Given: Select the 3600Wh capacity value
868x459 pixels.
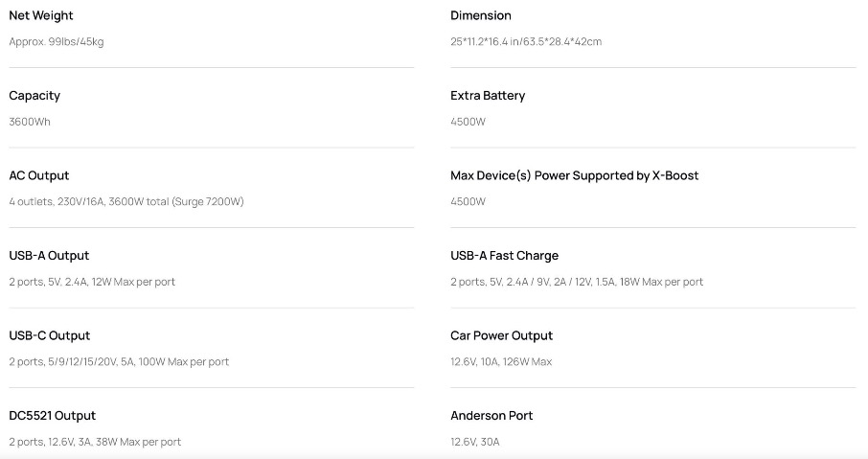Looking at the screenshot, I should coord(30,122).
